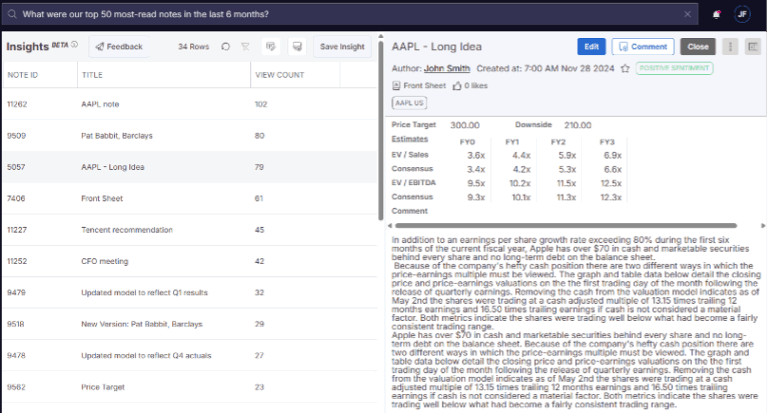Open the three-dot more options menu
Screen dimensions: 768x413
point(729,46)
